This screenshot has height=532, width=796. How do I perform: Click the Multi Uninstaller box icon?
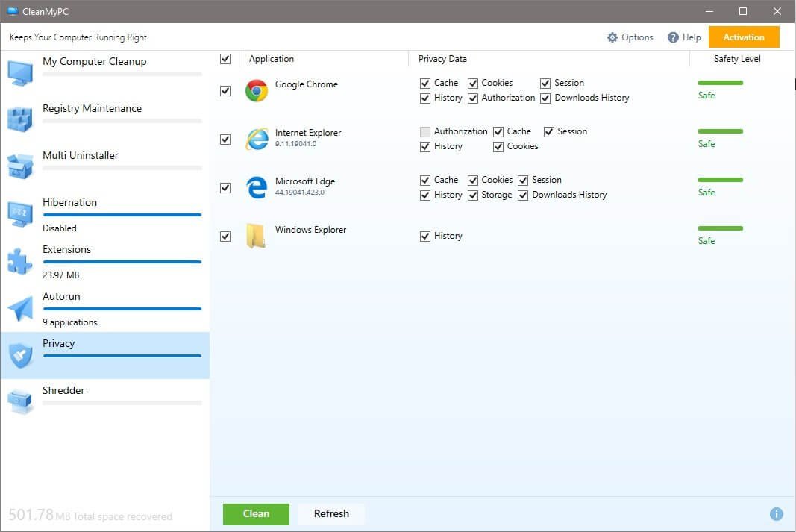click(x=20, y=166)
